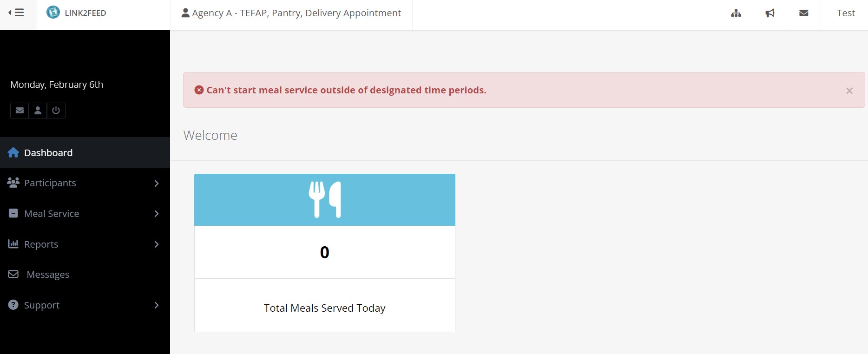Open Messages in the sidebar
Screen dimensions: 868x354
(x=48, y=275)
